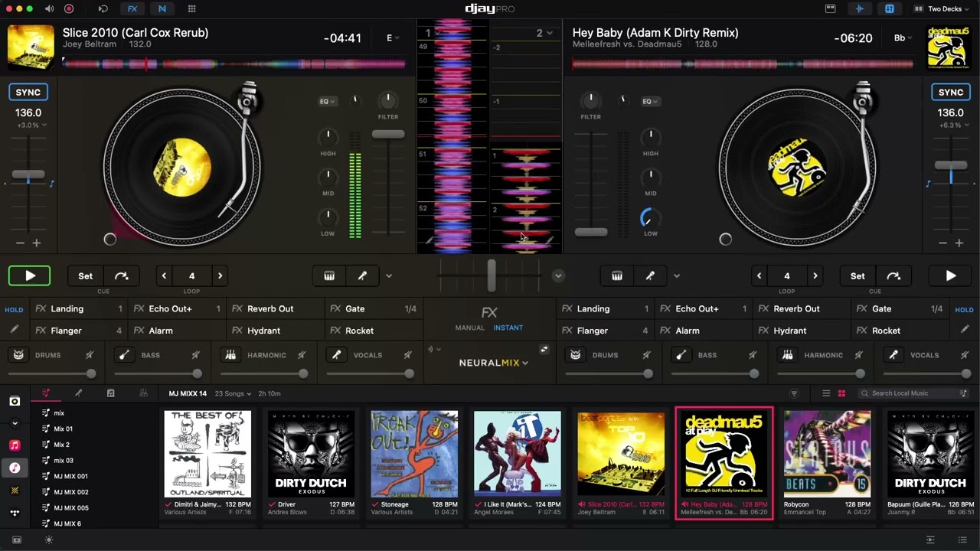Open the right deck EQ dropdown

pyautogui.click(x=651, y=102)
